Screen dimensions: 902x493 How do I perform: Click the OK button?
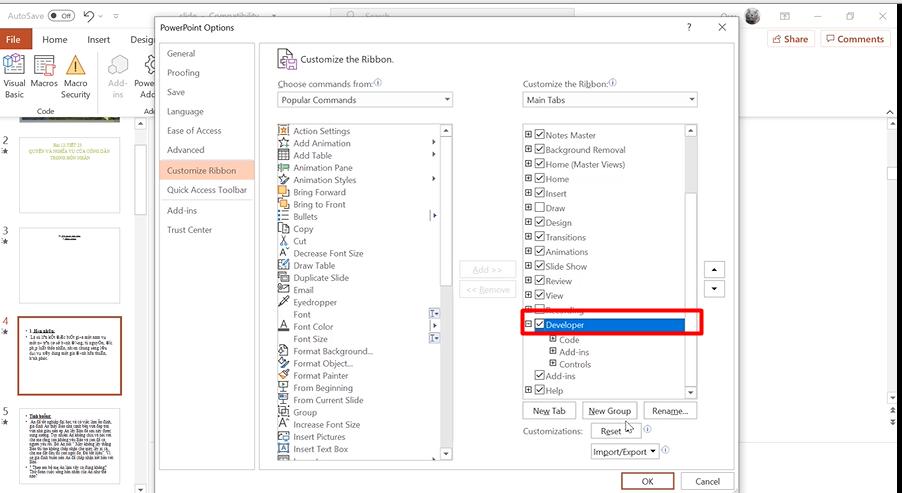pos(647,481)
